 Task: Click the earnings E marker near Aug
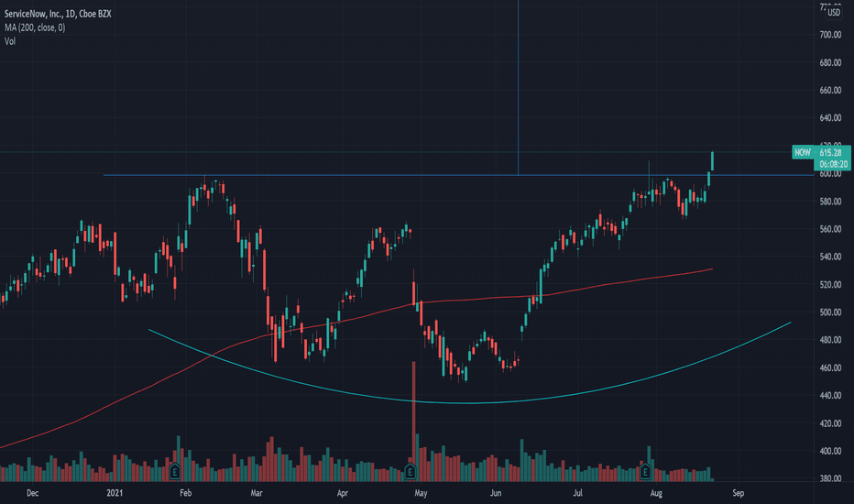(x=645, y=471)
